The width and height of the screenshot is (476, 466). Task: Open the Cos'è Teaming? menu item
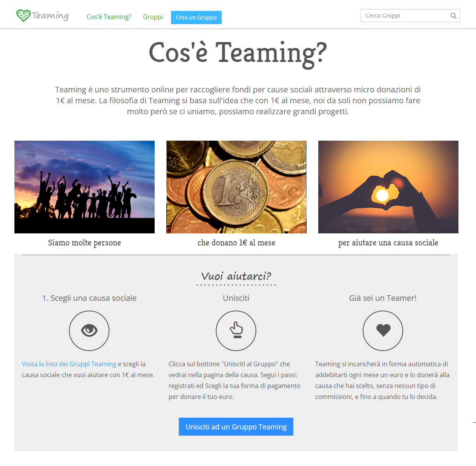[109, 17]
